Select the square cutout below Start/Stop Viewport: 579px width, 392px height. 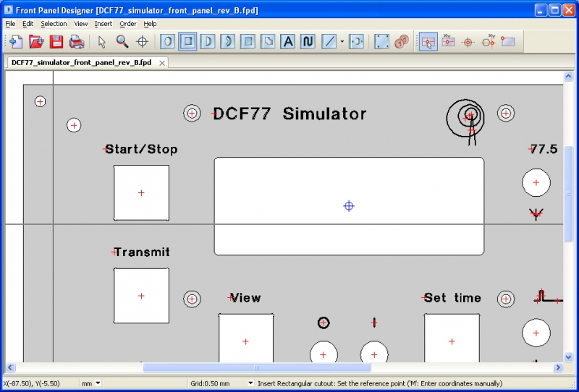coord(141,192)
